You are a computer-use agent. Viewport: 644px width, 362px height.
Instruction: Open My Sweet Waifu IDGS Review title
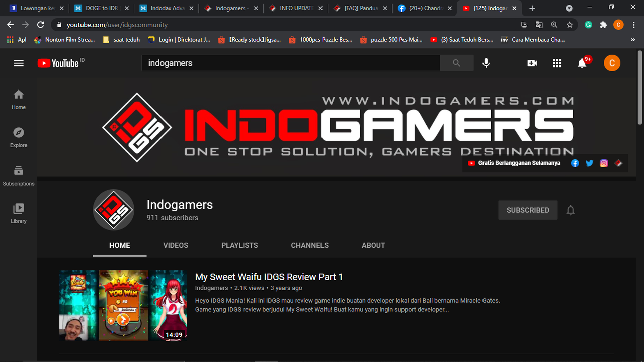[269, 277]
